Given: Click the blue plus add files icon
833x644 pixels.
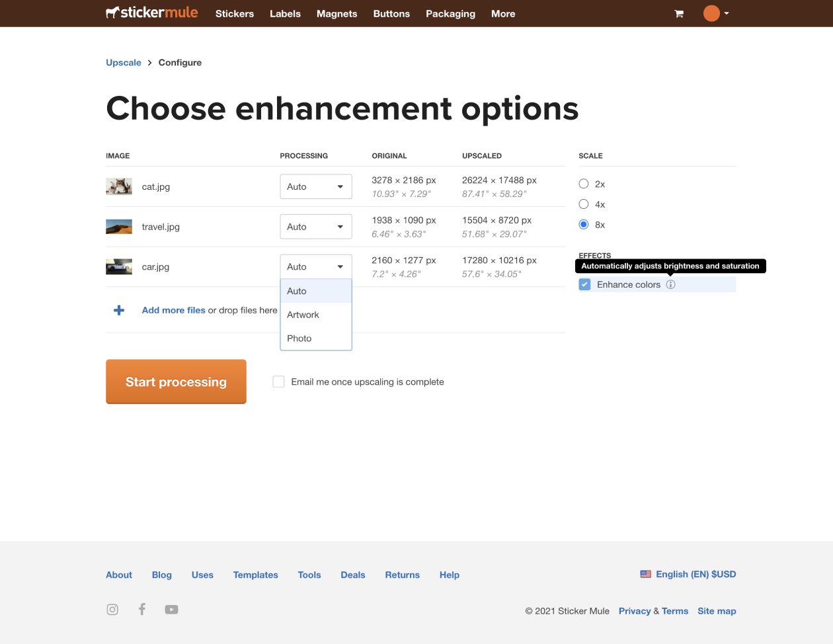Looking at the screenshot, I should click(x=119, y=310).
